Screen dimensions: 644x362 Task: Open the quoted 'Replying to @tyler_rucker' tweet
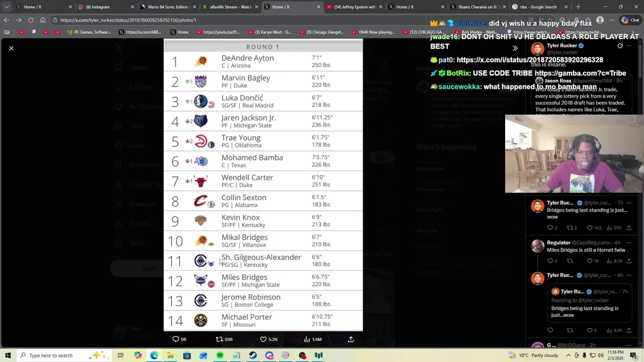pos(589,304)
